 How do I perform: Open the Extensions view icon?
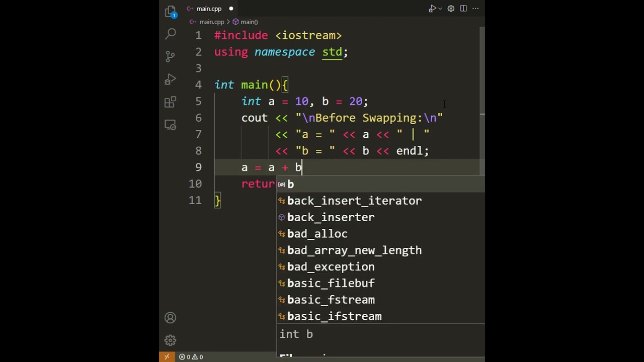click(x=171, y=102)
